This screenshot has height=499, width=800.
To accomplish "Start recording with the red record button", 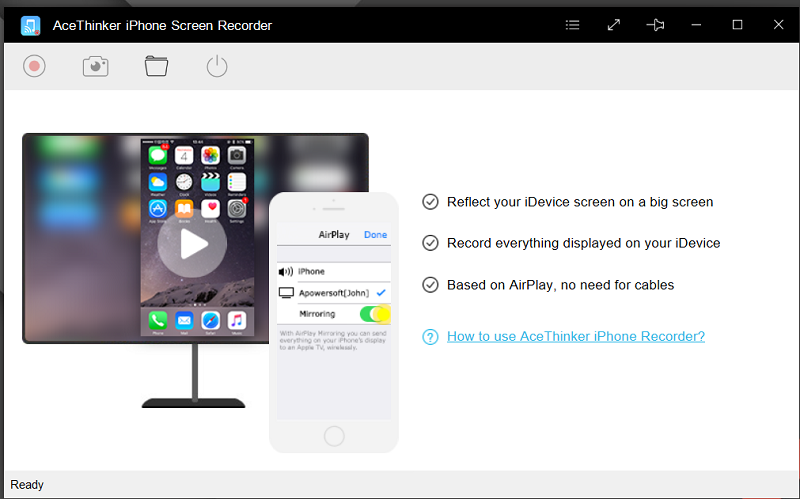I will tap(34, 66).
